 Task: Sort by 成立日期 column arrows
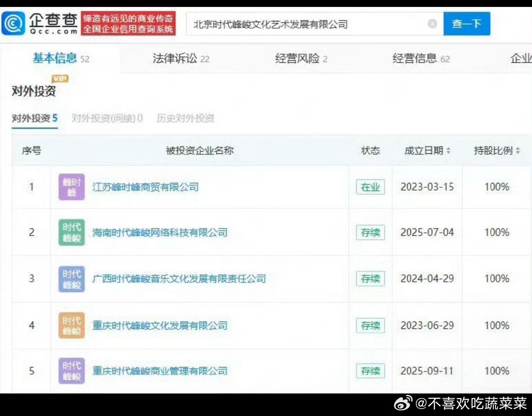[448, 151]
